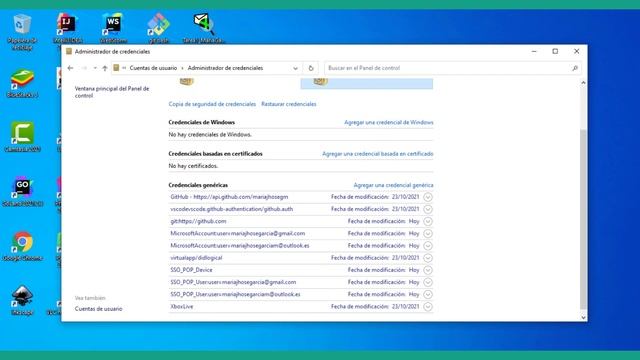Go back with the back arrow
Screen dimensions: 640x360
tap(70, 68)
